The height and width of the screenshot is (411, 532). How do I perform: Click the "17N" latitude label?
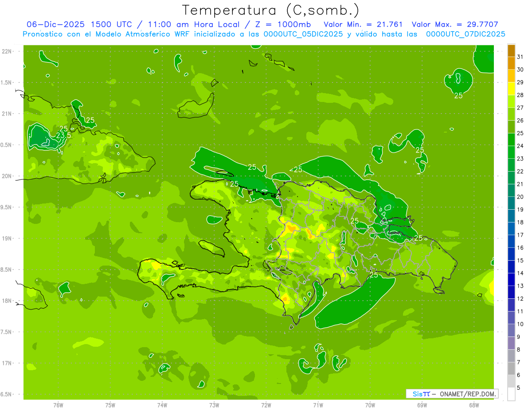coord(7,363)
